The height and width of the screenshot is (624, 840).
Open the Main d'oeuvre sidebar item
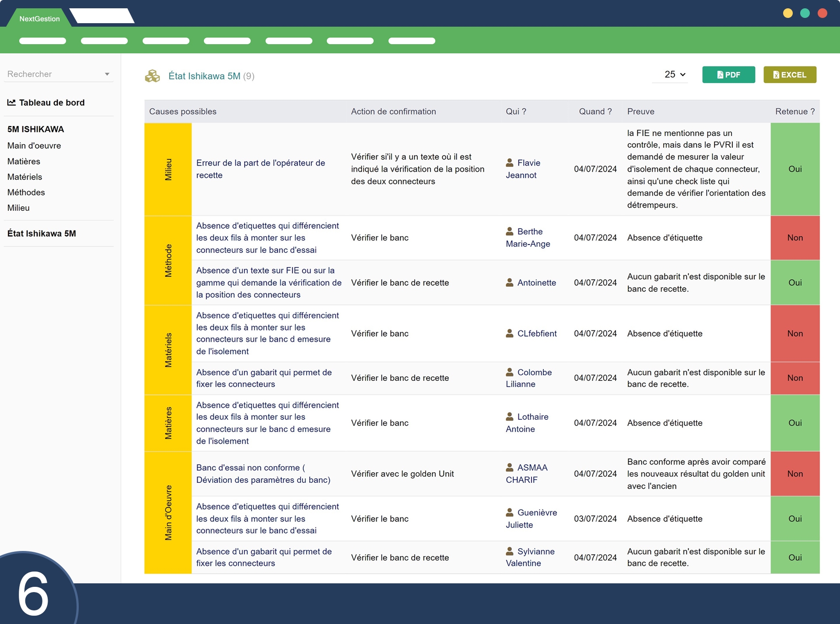(34, 146)
